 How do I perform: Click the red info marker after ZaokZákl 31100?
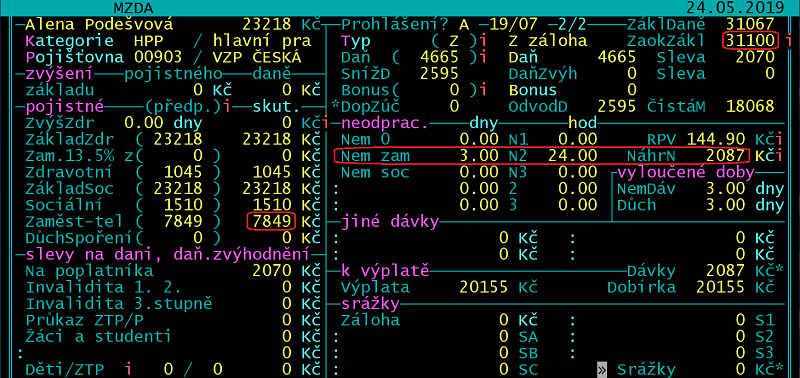point(790,41)
